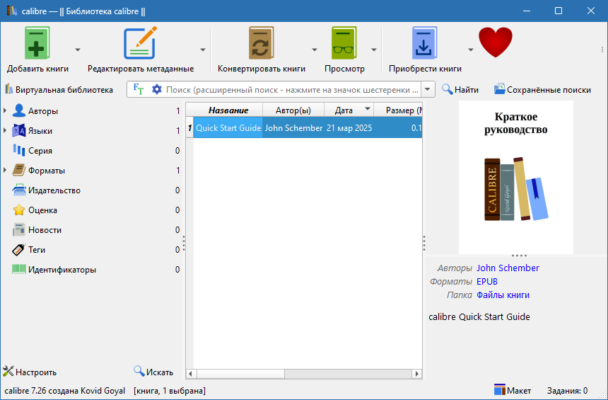Open the Задания: 0 jobs indicator

coord(567,391)
